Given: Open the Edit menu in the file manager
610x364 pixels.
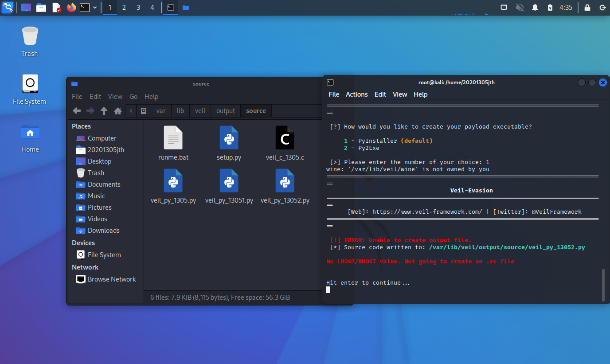Looking at the screenshot, I should click(x=95, y=97).
